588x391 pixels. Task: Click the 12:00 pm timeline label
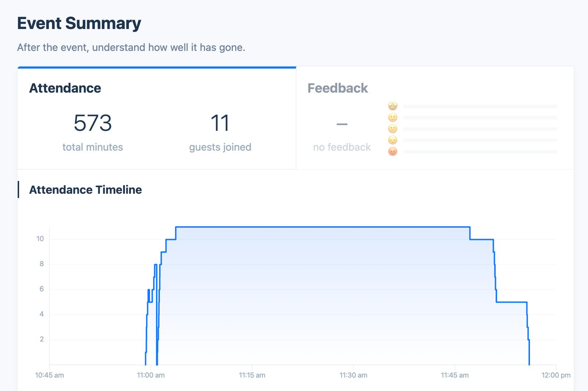(556, 375)
